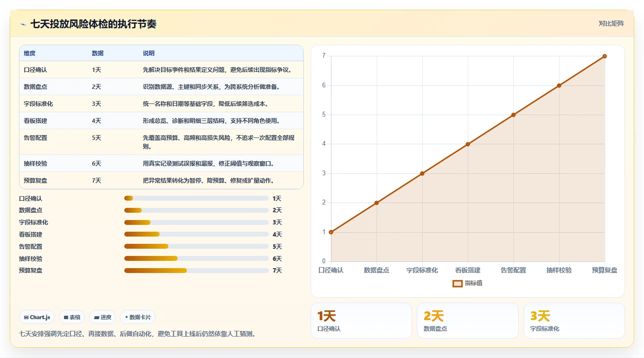The width and height of the screenshot is (644, 358).
Task: Select the 告警配置 table row cell
Action: click(53, 142)
